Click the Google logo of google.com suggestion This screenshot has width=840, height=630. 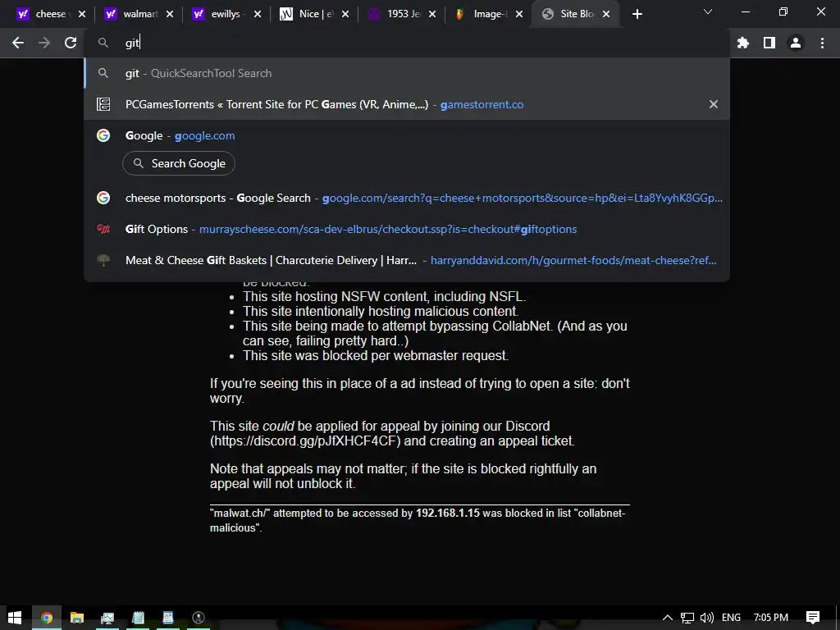[103, 135]
